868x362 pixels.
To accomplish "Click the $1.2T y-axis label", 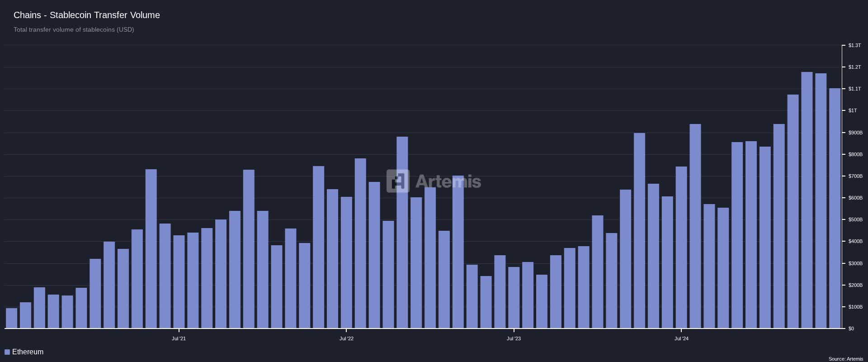I will 854,67.
